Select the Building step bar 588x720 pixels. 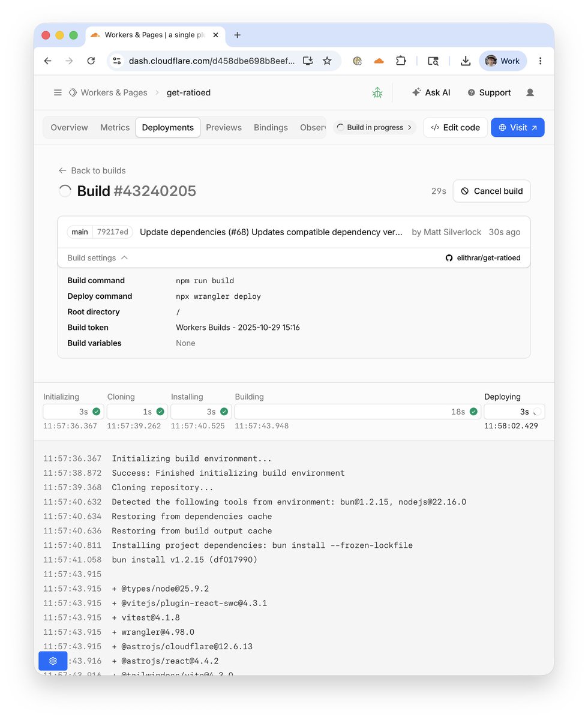click(x=358, y=412)
